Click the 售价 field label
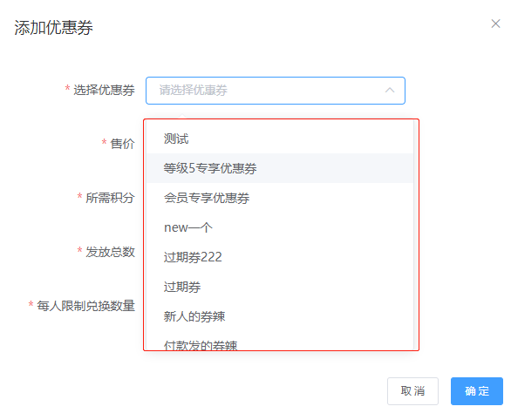Image resolution: width=511 pixels, height=420 pixels. [123, 144]
